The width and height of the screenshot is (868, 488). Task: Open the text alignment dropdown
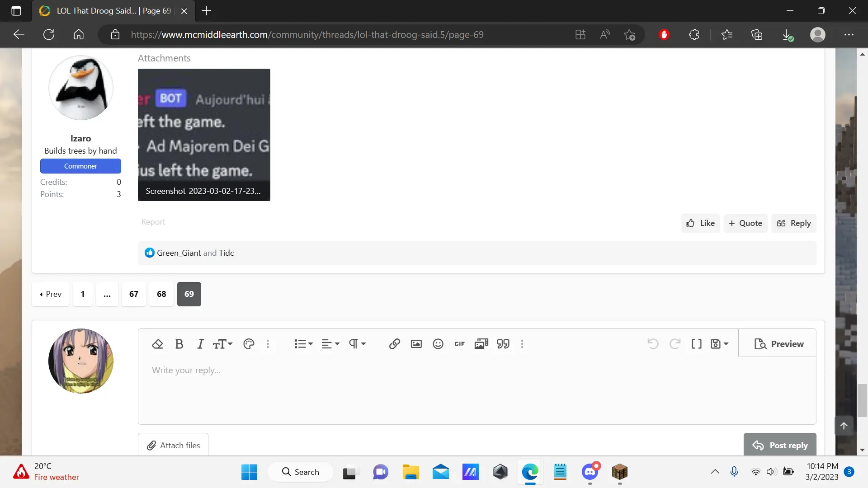330,344
